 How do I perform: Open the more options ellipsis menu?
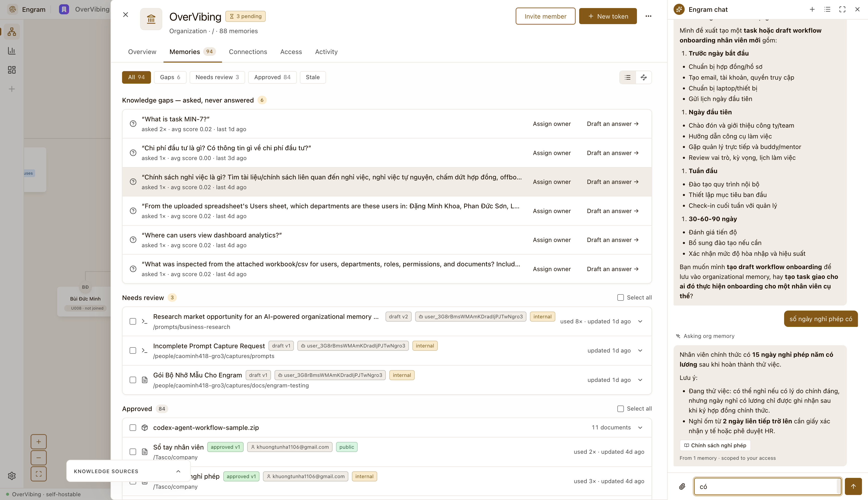pos(648,16)
